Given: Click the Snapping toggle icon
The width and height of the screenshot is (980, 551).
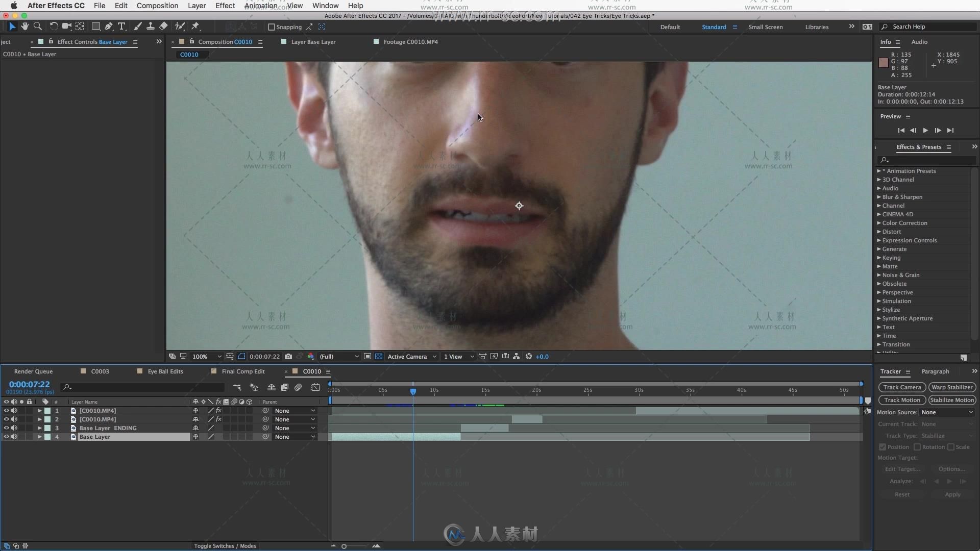Looking at the screenshot, I should click(272, 26).
